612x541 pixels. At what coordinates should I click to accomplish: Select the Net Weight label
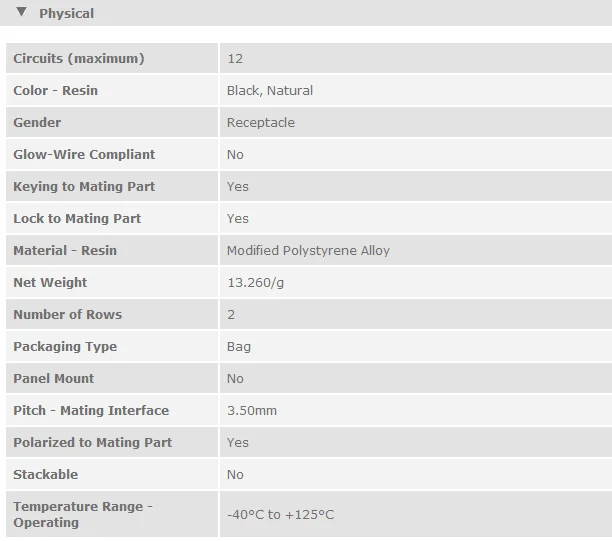pyautogui.click(x=50, y=283)
